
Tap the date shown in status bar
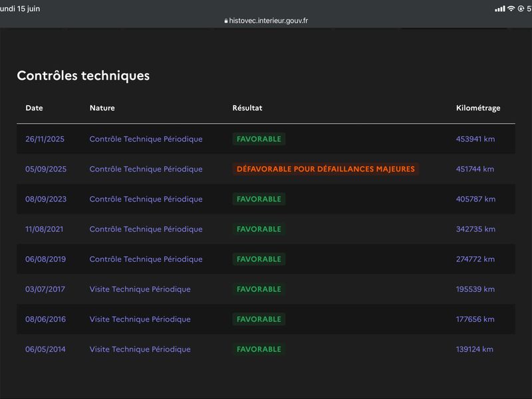(x=20, y=9)
